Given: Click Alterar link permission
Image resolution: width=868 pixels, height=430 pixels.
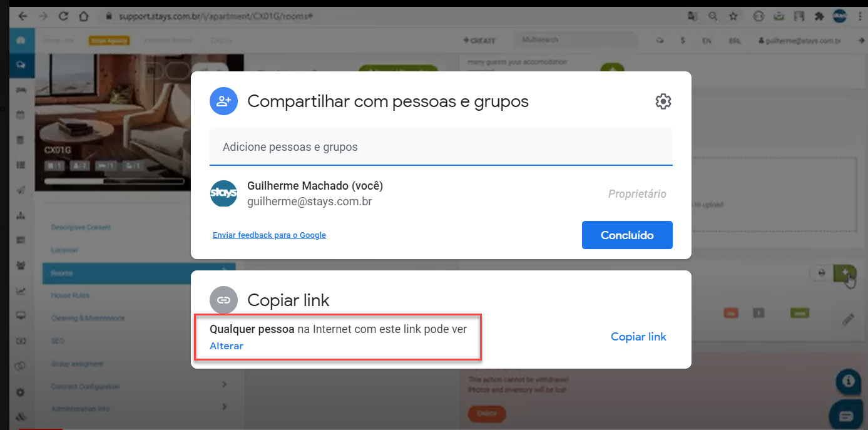Looking at the screenshot, I should [227, 346].
